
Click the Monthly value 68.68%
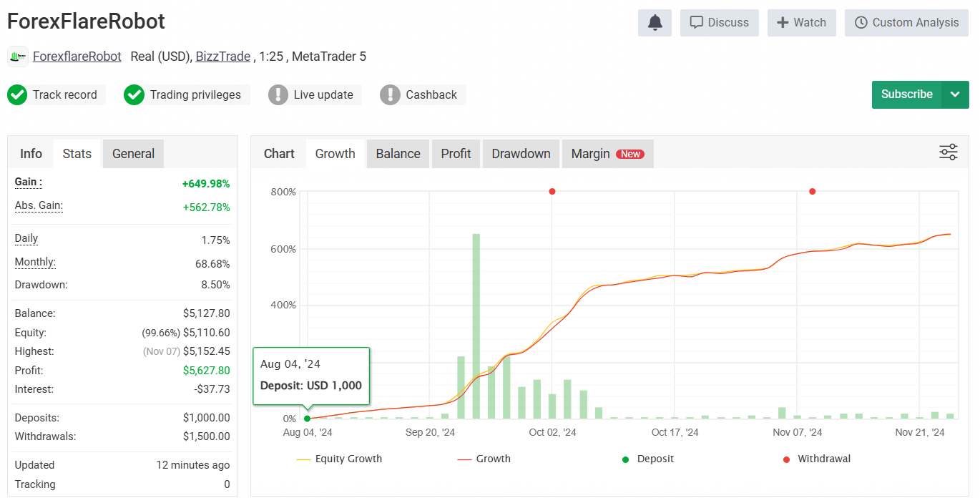(212, 264)
